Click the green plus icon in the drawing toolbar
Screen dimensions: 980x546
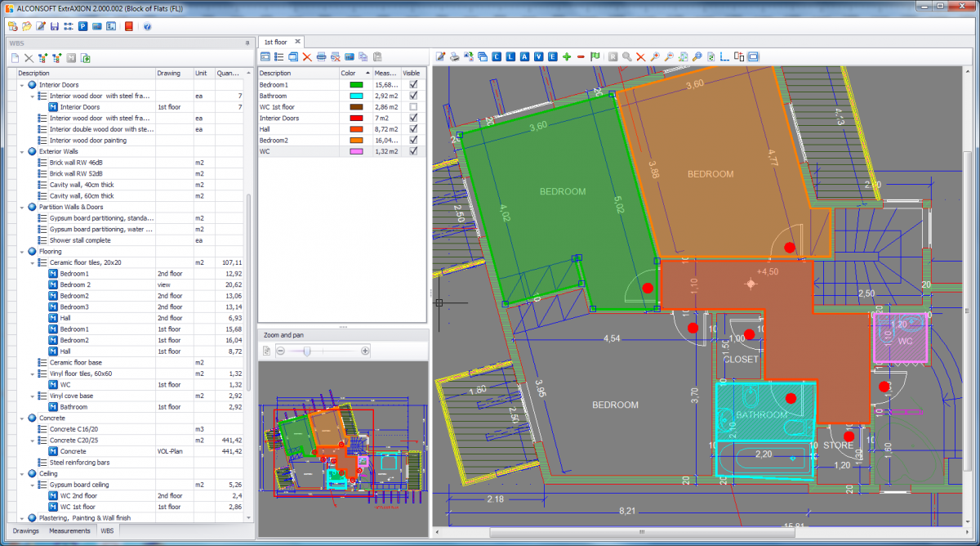pyautogui.click(x=567, y=56)
